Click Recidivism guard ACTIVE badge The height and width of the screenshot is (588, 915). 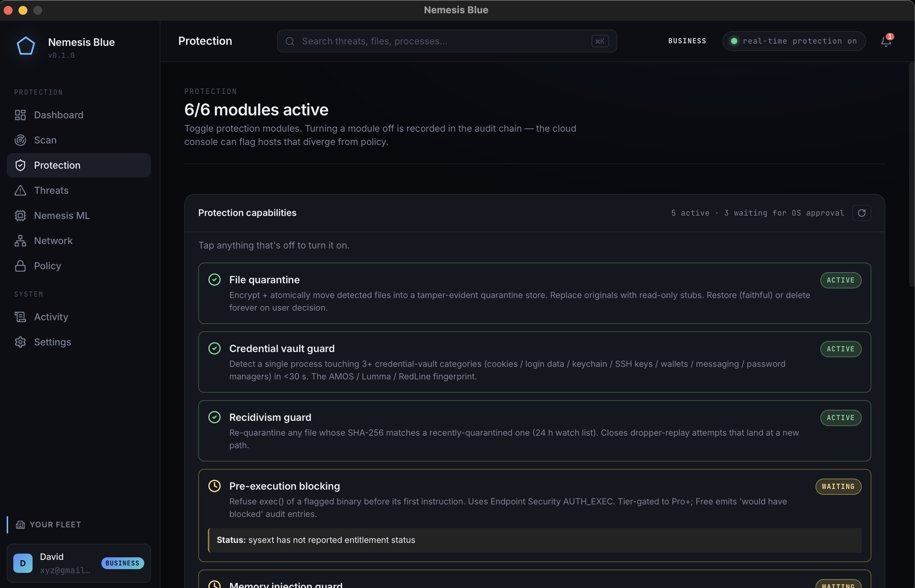pos(841,418)
